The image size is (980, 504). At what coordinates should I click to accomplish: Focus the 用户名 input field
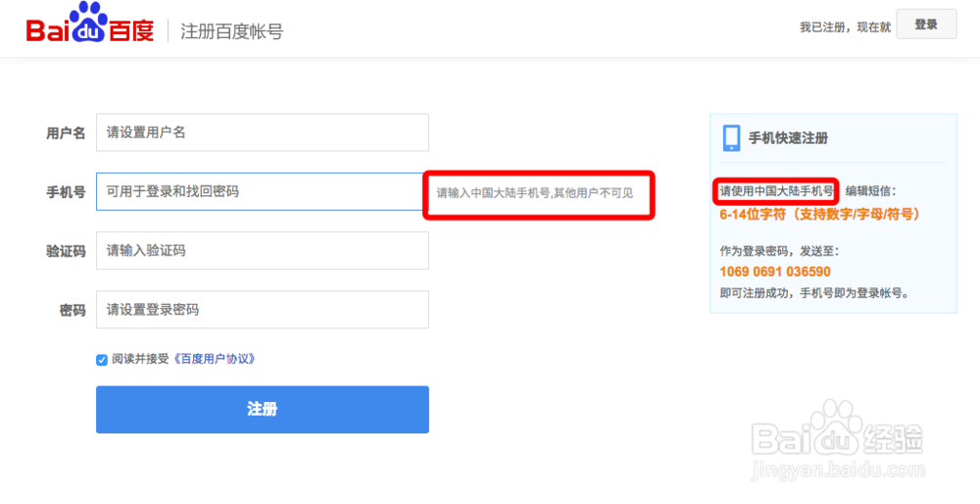tap(263, 132)
